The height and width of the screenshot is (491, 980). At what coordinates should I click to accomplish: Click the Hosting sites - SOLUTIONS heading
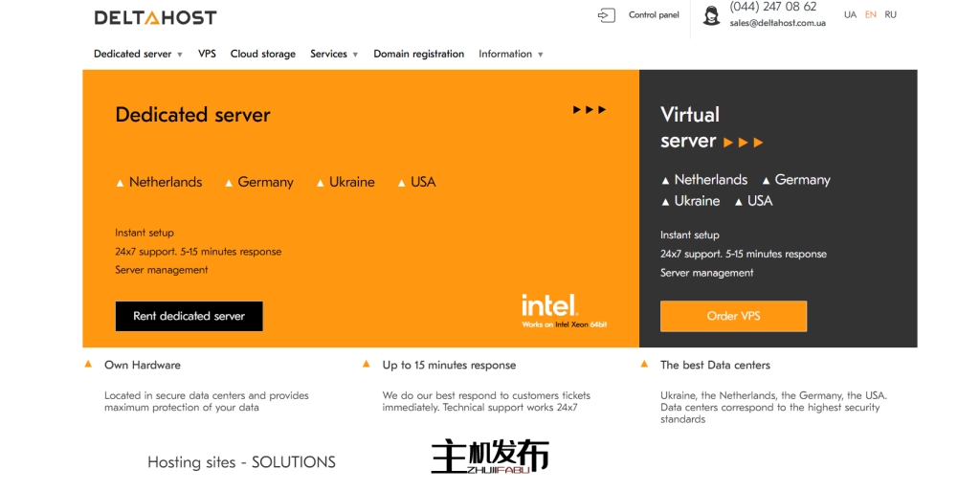coord(241,462)
